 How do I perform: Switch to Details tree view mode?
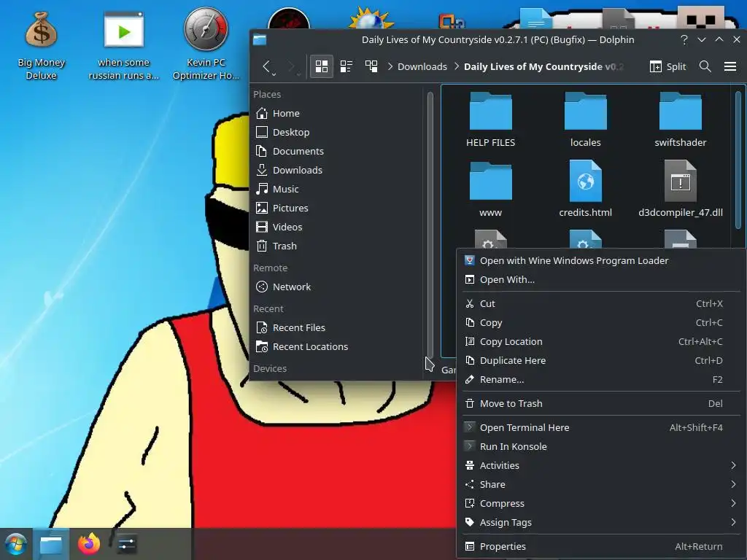371,66
